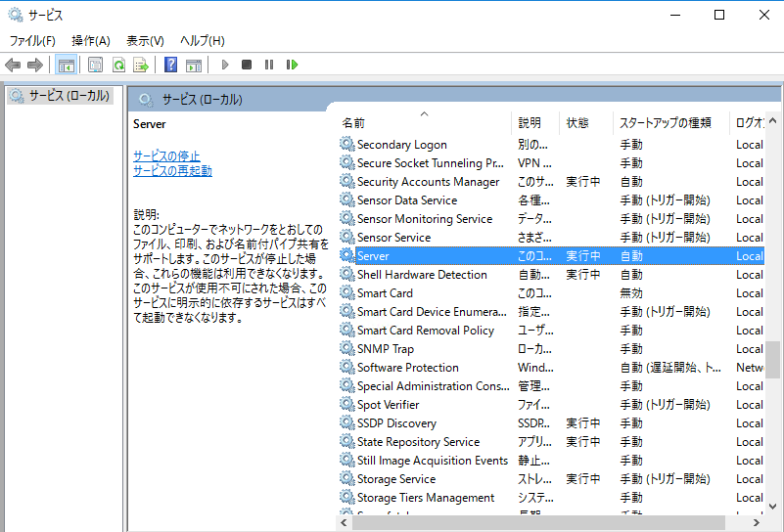Click the Forward arrow toolbar icon
This screenshot has width=784, height=532.
[x=35, y=65]
